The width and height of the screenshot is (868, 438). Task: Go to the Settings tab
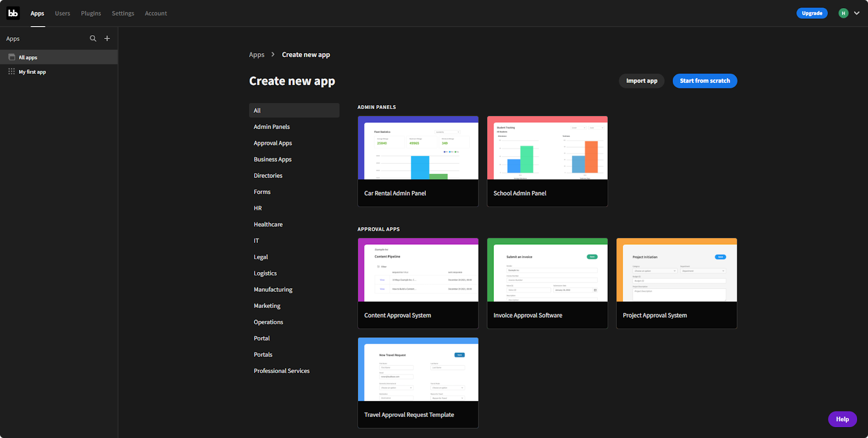pos(123,13)
